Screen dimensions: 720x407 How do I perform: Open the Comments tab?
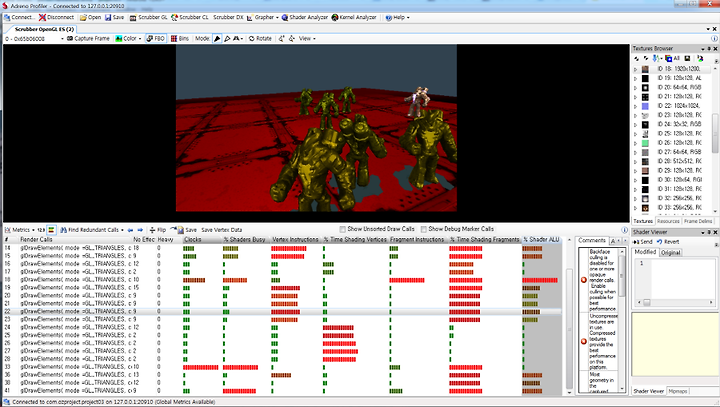pos(592,240)
